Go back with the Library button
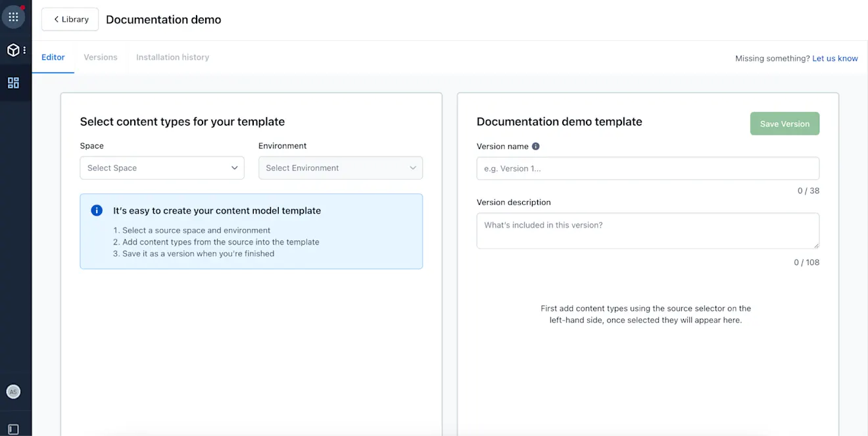This screenshot has width=868, height=436. (x=70, y=20)
